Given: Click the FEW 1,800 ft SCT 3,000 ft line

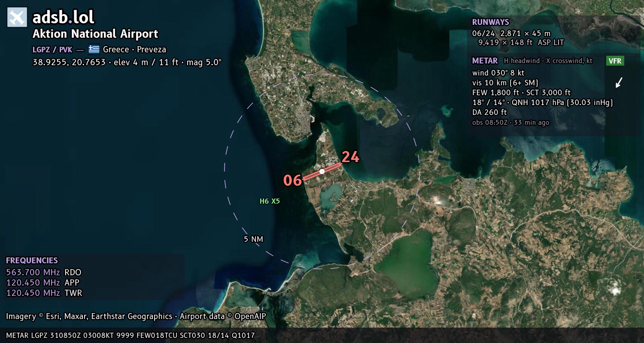Looking at the screenshot, I should point(521,93).
